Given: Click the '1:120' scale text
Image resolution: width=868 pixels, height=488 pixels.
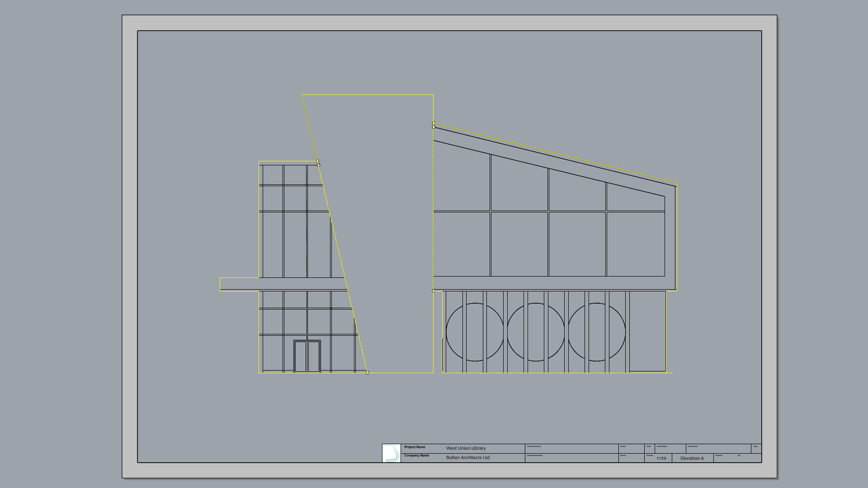Looking at the screenshot, I should 661,458.
